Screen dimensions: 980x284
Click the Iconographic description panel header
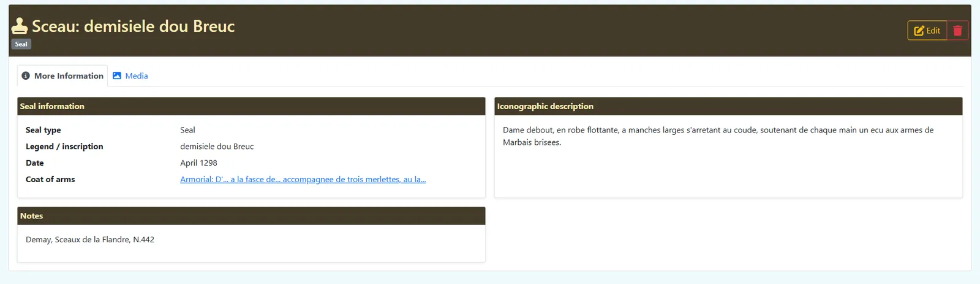(x=728, y=106)
